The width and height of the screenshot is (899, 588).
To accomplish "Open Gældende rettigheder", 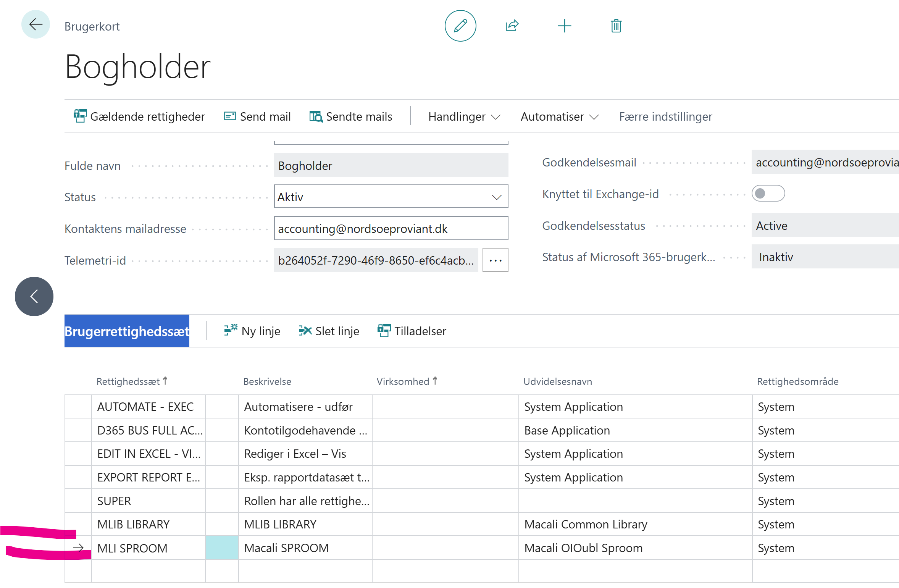I will [139, 116].
